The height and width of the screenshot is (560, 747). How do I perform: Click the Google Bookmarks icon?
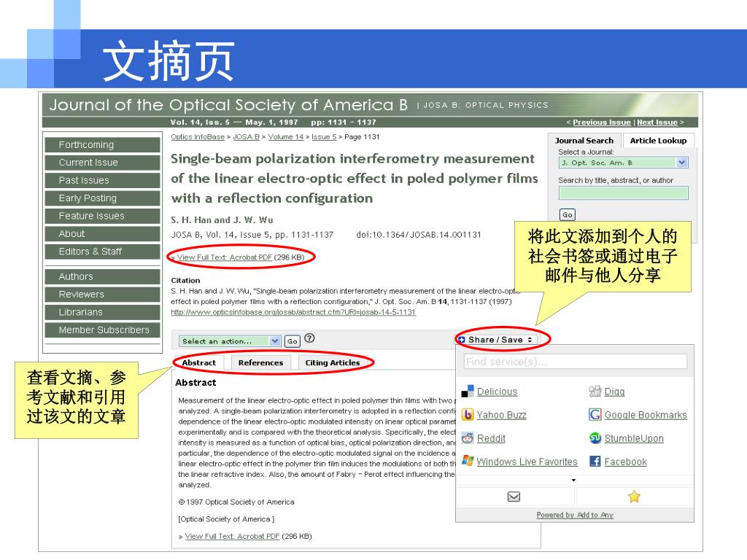coord(595,415)
